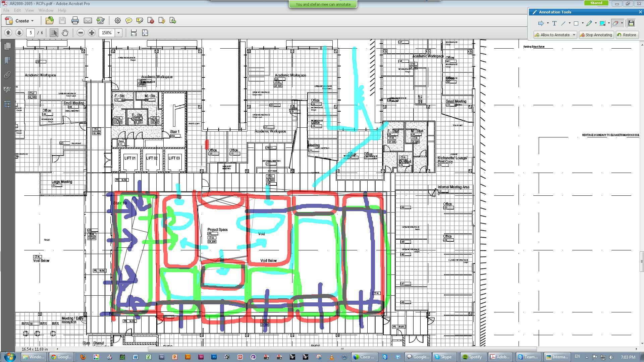Open Allow to Annotate dropdown

[x=574, y=35]
